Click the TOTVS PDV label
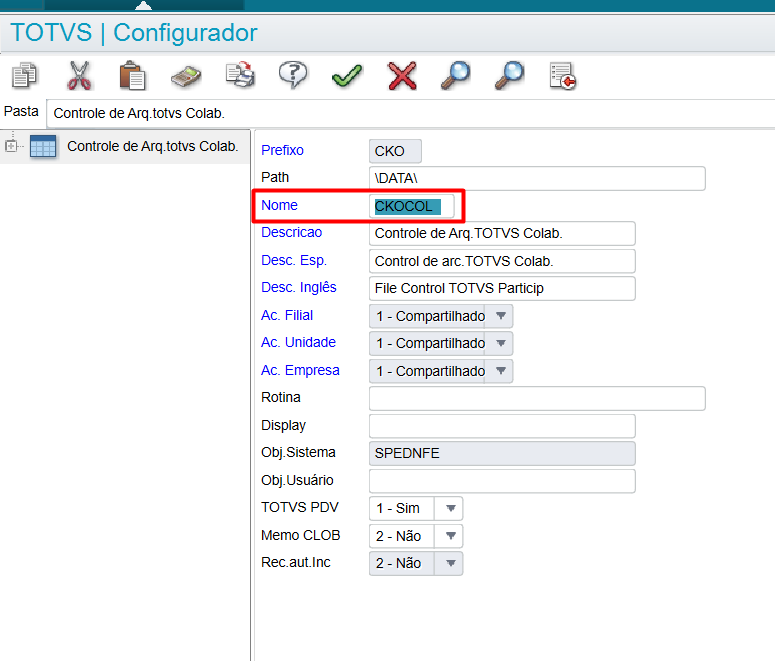Screen dimensions: 775x661 300,507
